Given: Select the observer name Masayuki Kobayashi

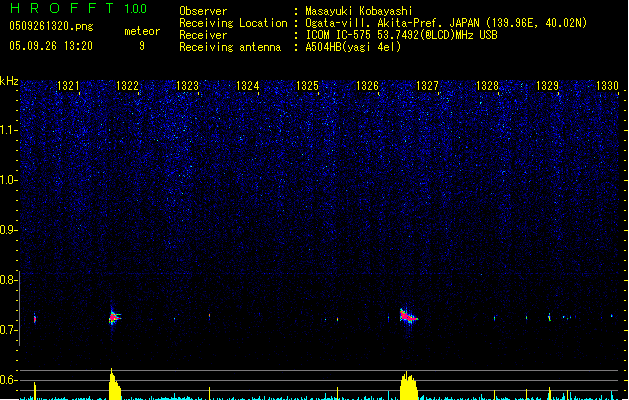Looking at the screenshot, I should [x=359, y=11].
